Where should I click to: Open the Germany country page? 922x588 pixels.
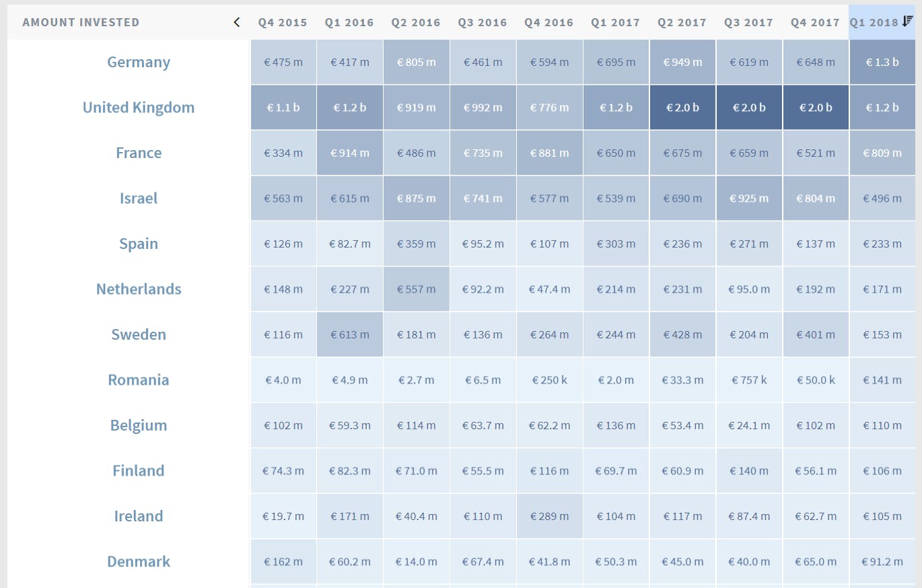click(x=138, y=62)
